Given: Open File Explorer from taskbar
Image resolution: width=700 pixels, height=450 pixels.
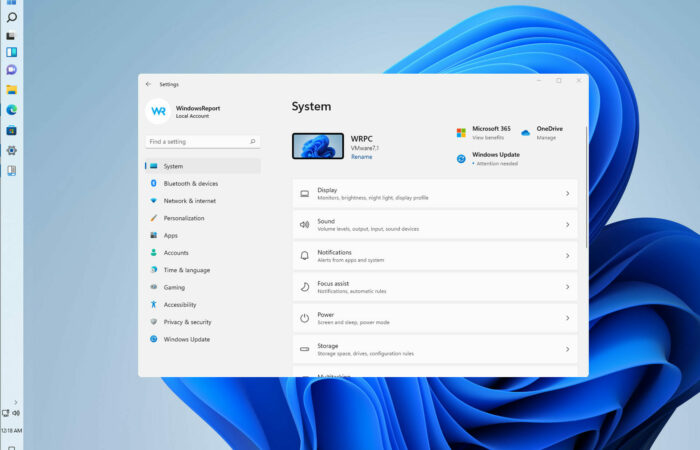Looking at the screenshot, I should (x=12, y=90).
